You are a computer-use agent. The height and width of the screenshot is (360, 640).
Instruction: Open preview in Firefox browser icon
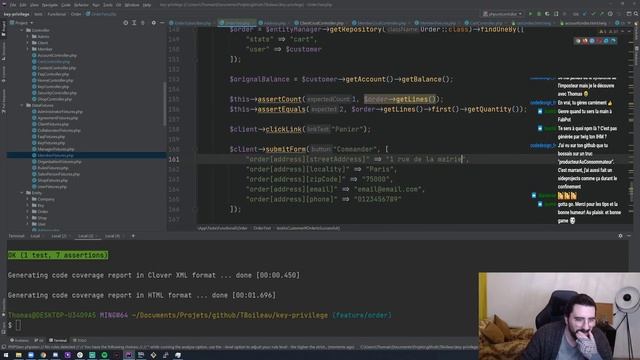click(585, 41)
